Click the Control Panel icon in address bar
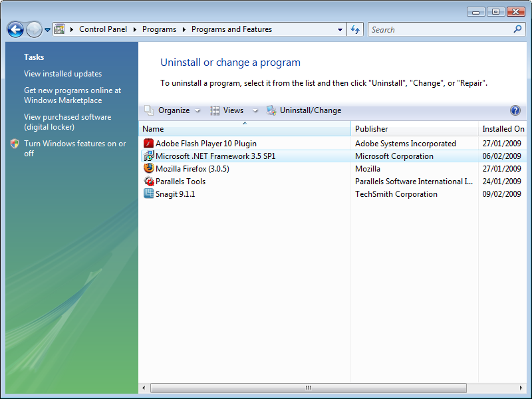The image size is (532, 399). (x=60, y=29)
